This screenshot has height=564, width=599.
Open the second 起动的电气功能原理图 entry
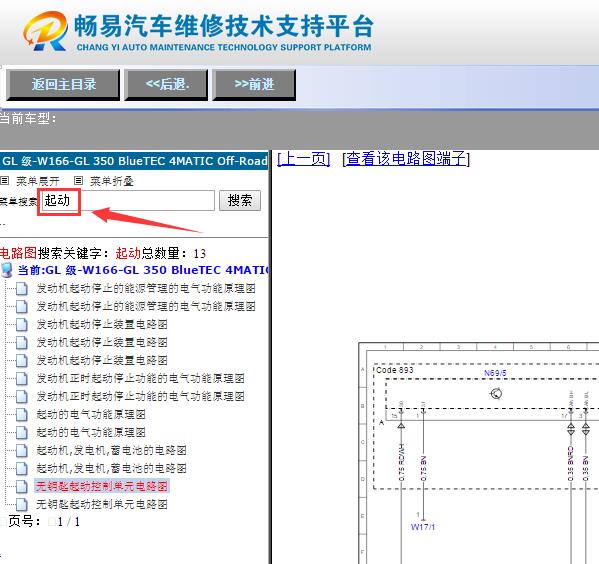pyautogui.click(x=91, y=432)
